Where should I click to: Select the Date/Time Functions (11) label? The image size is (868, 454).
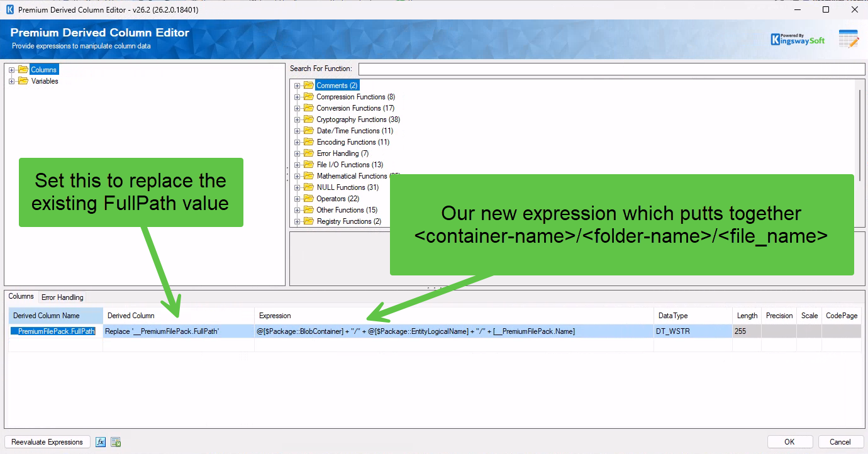(355, 131)
